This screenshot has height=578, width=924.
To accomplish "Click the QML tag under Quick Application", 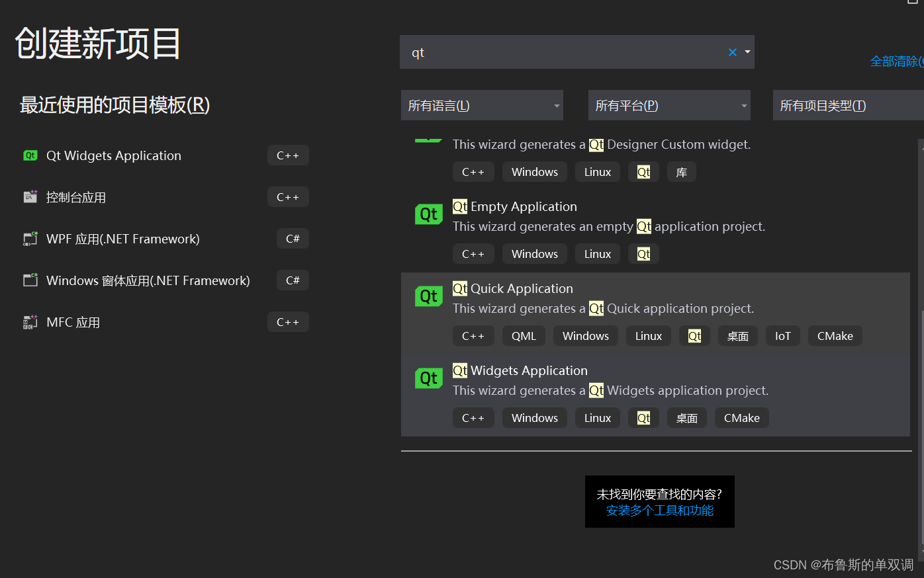I will pos(524,335).
